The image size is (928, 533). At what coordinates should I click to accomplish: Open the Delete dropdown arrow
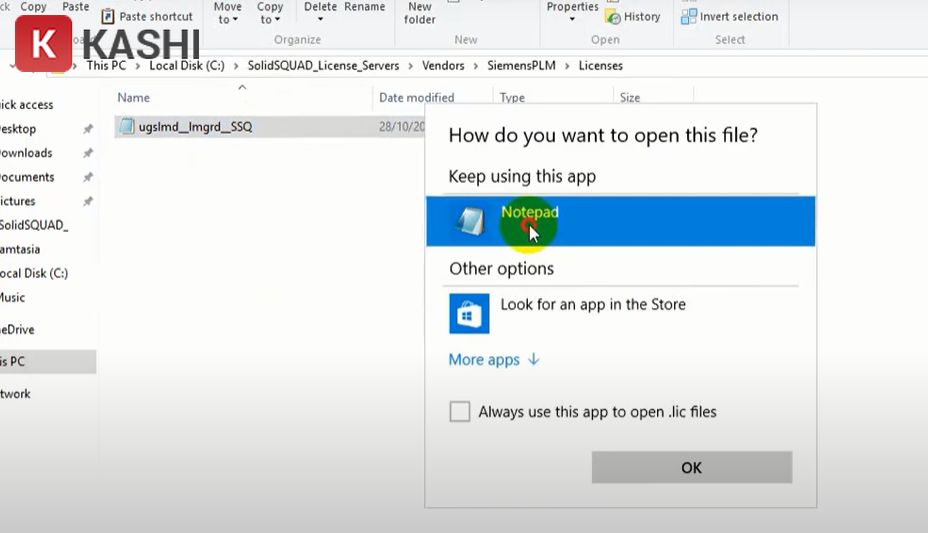(x=320, y=19)
